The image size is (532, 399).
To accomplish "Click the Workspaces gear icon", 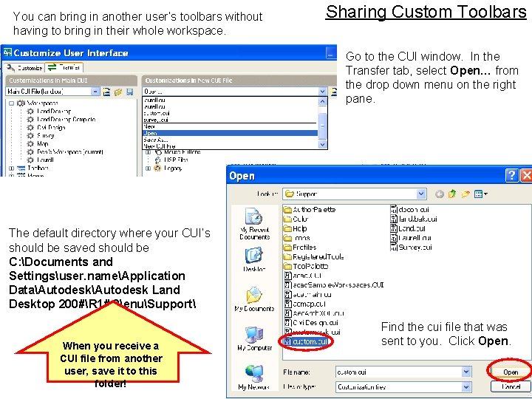I will point(21,103).
